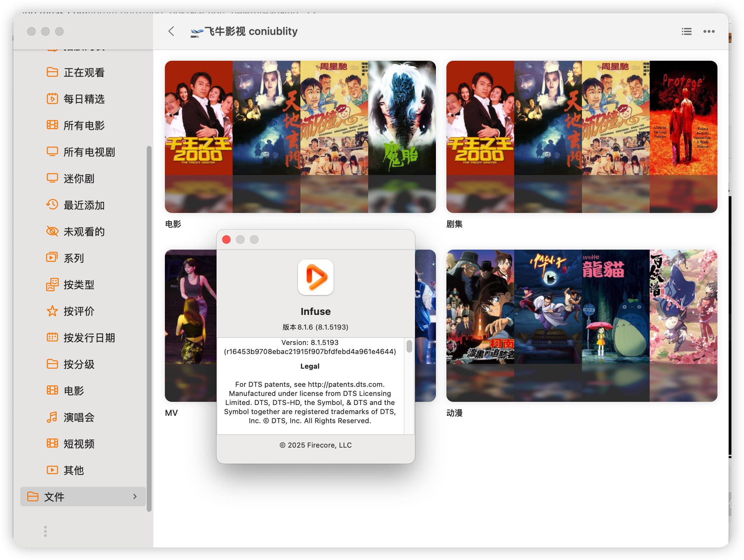Click the 最近添加 clock icon
The image size is (744, 560).
(52, 205)
